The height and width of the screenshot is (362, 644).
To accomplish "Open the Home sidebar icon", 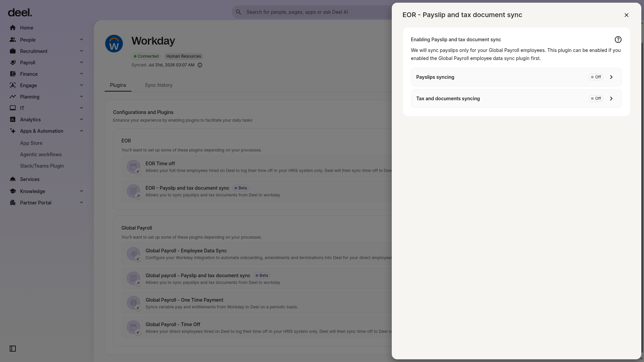I will [13, 28].
